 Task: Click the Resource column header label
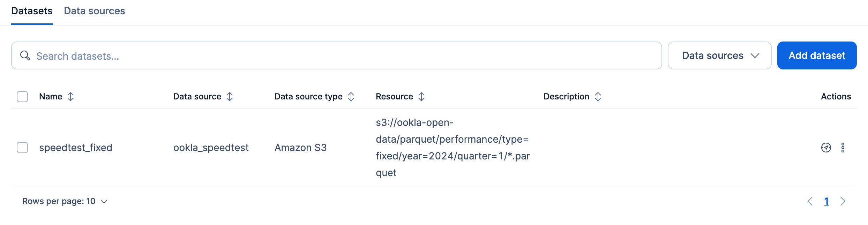point(394,97)
